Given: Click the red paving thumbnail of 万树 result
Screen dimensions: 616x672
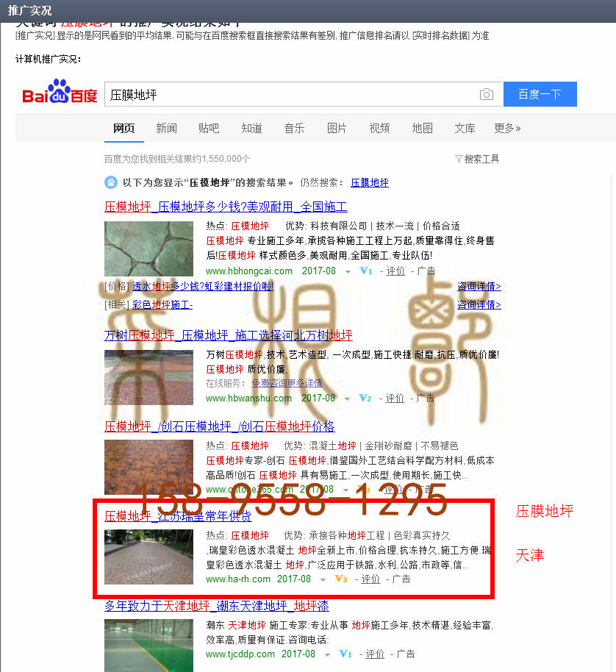Looking at the screenshot, I should (x=148, y=378).
